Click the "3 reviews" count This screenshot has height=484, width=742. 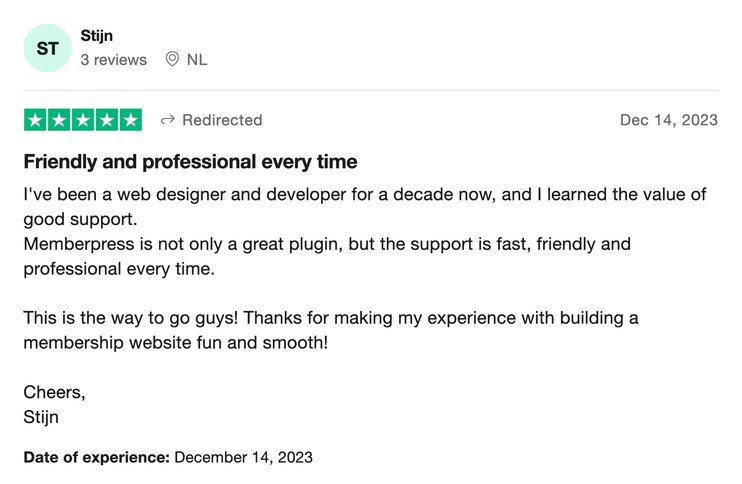coord(113,60)
